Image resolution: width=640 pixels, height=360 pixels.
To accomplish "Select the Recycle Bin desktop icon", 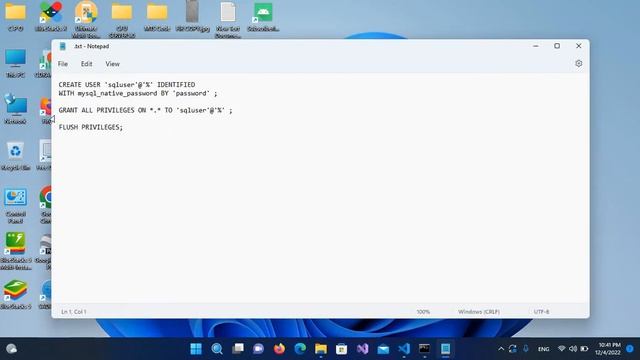I will [x=16, y=156].
